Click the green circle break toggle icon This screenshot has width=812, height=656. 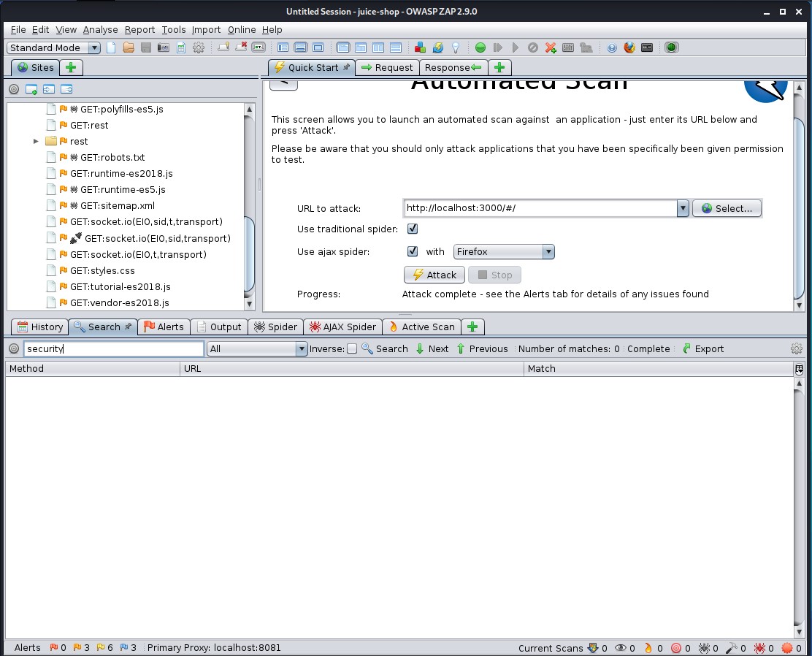tap(480, 47)
